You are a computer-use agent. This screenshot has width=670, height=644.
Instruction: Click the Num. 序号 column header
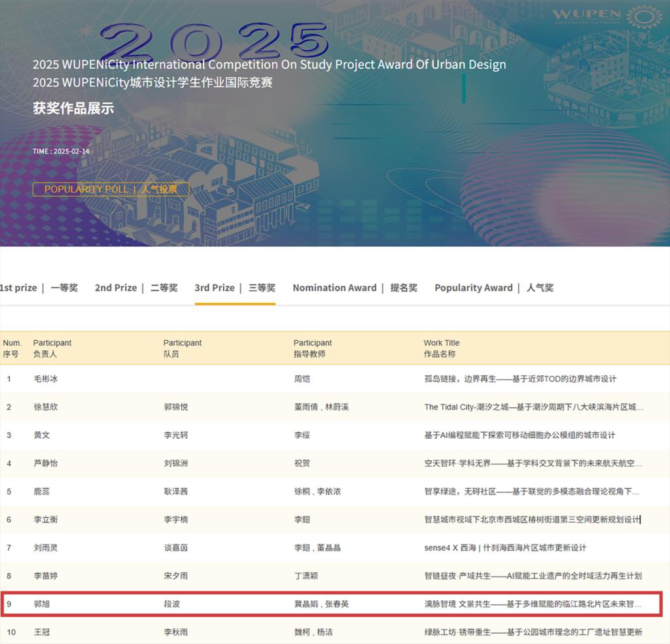12,348
